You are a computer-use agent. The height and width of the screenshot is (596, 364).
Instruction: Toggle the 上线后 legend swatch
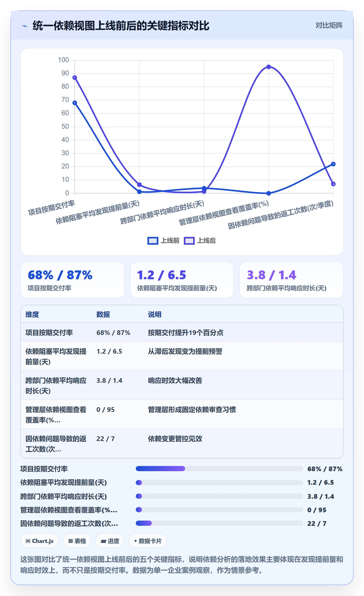[x=189, y=241]
